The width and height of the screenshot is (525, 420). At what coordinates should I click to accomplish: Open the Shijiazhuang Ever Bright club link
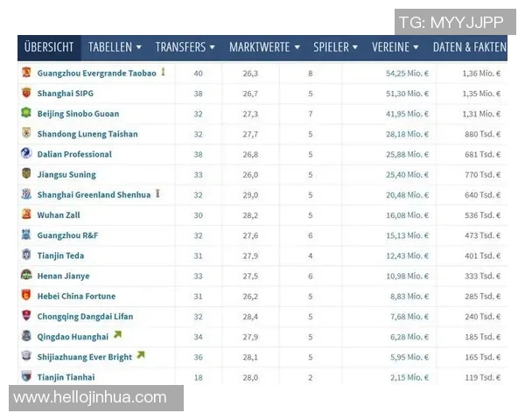point(85,357)
